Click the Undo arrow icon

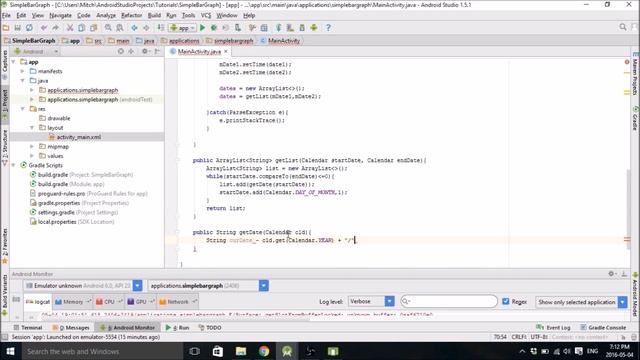(x=44, y=28)
